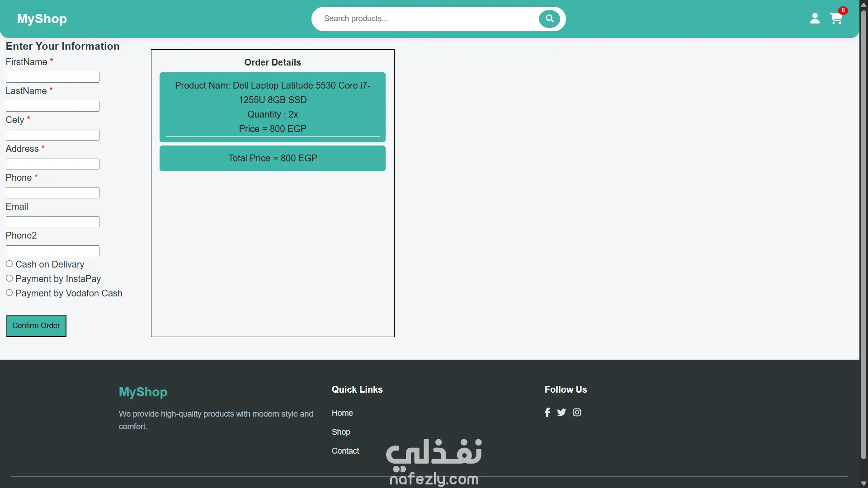
Task: Click the Phone2 input field
Action: [52, 251]
